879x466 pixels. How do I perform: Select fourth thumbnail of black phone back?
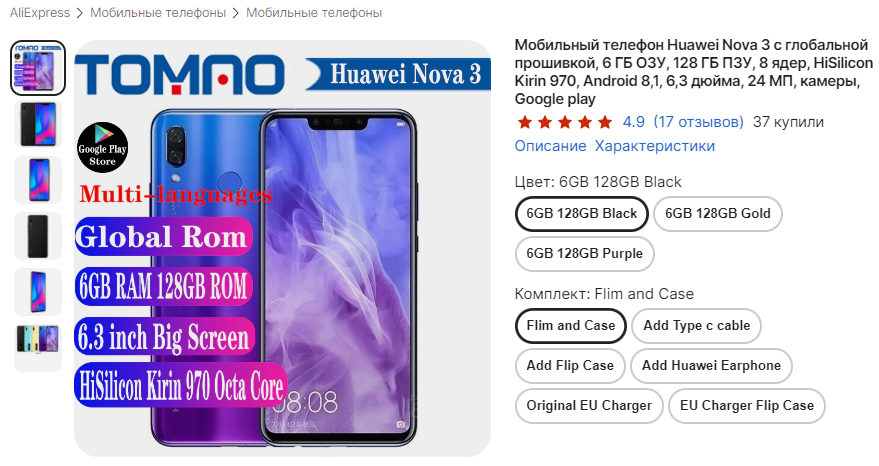(x=38, y=236)
